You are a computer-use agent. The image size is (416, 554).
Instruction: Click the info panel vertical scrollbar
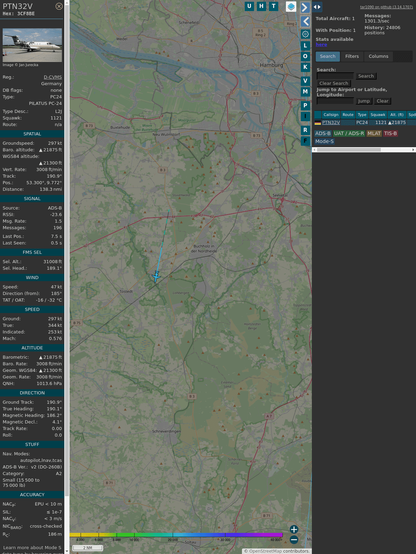[67, 277]
